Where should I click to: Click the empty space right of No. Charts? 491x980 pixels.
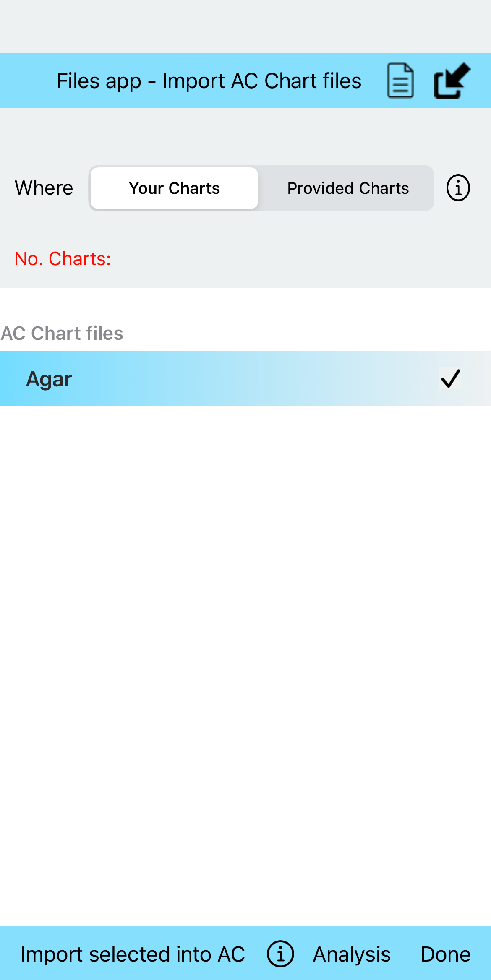point(294,259)
